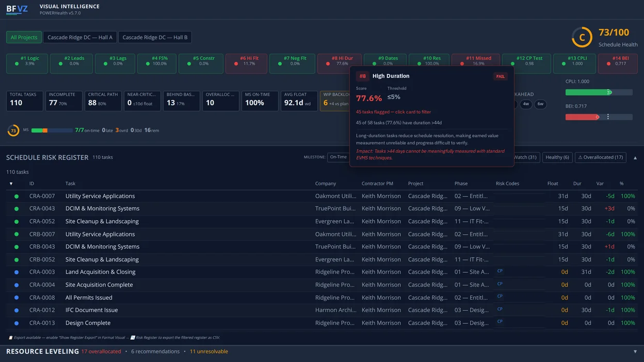Collapse the Schedule Risk Register section arrow
This screenshot has width=644, height=362.
point(635,158)
